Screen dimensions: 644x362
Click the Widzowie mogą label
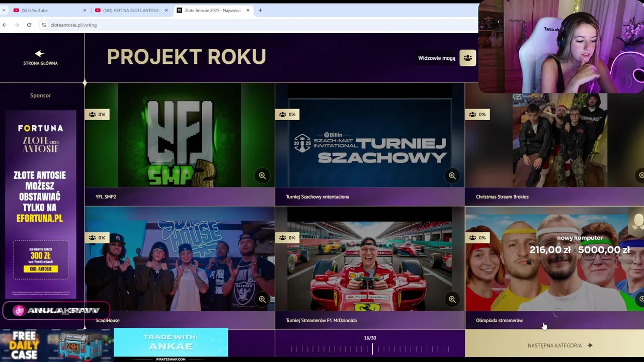[437, 58]
